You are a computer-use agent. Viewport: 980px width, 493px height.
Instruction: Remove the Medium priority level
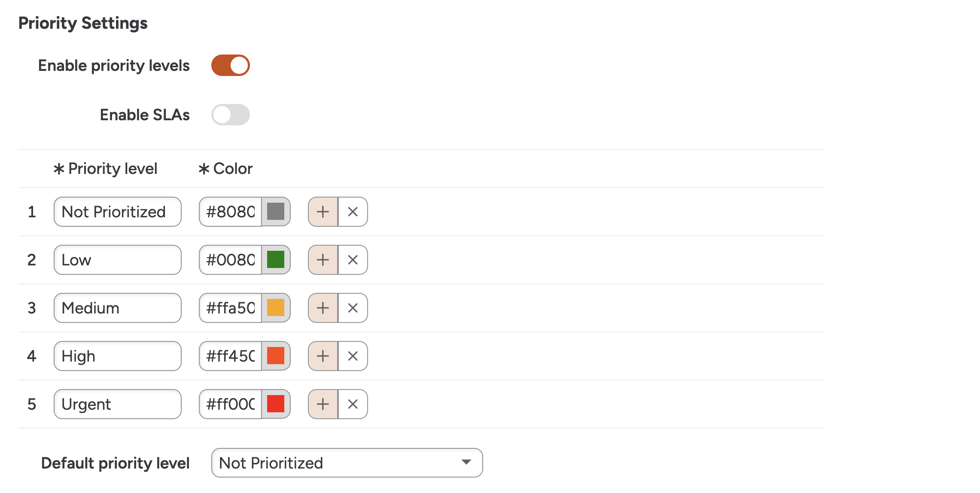coord(353,308)
